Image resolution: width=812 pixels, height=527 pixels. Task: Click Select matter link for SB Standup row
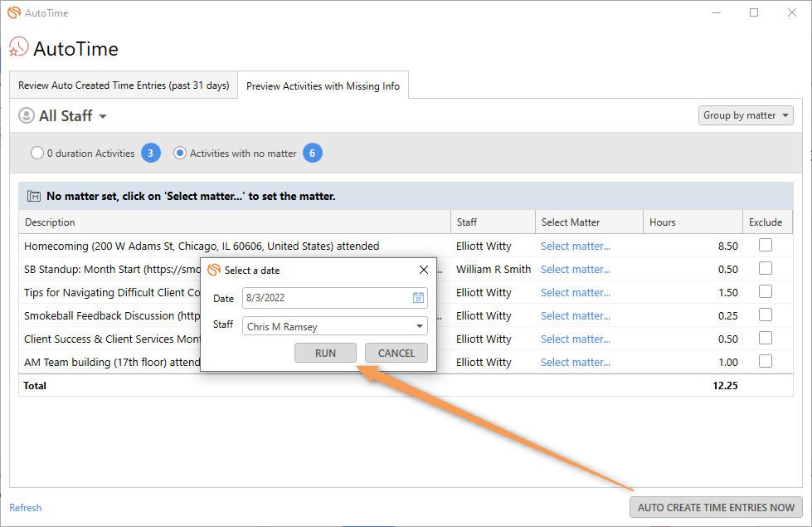pos(576,270)
